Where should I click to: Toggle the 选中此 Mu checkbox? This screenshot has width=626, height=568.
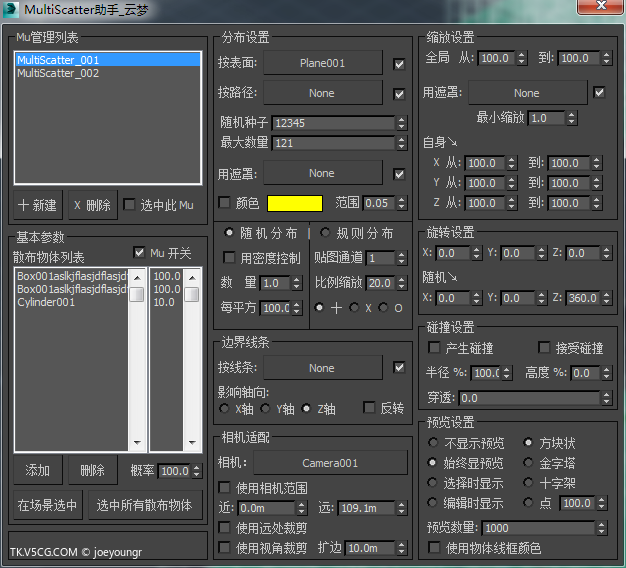129,204
